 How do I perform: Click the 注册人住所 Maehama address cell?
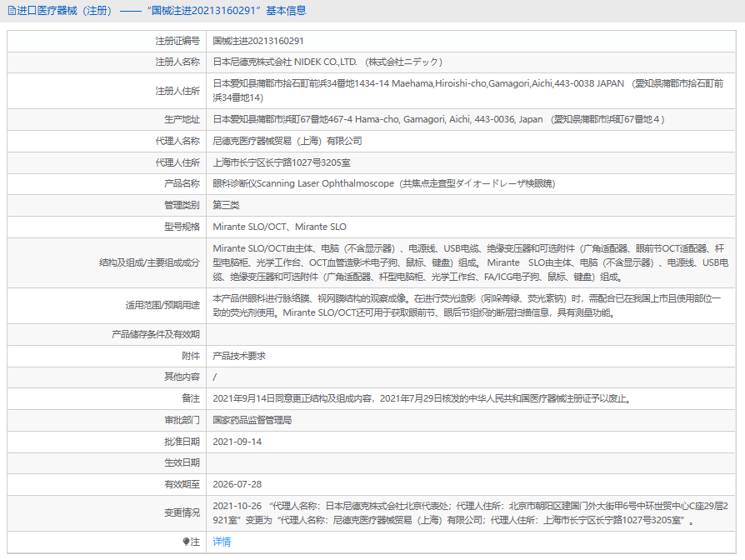coord(471,91)
